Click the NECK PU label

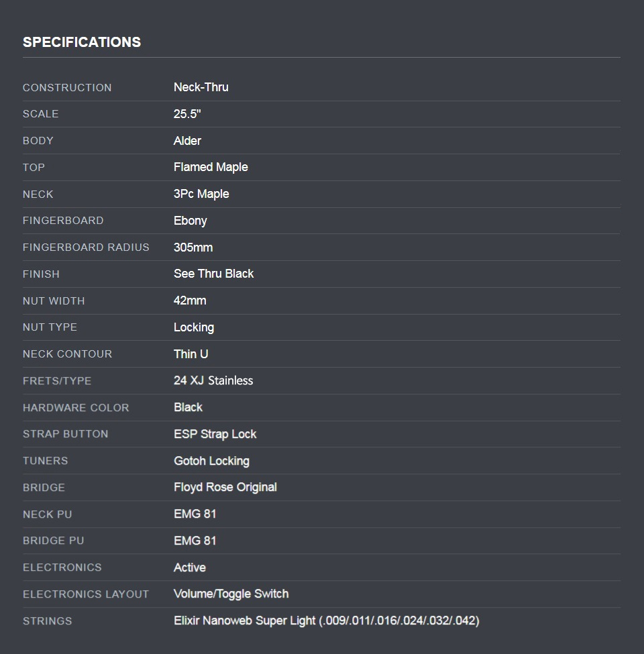point(47,514)
